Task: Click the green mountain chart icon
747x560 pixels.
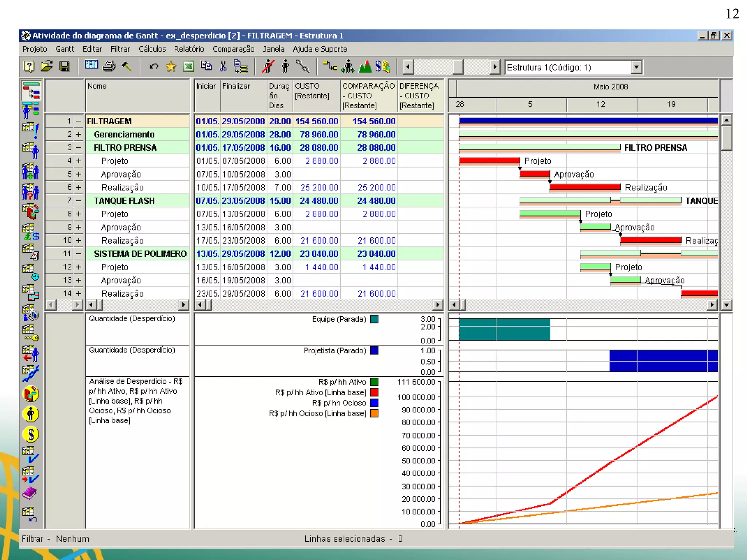Action: click(365, 66)
